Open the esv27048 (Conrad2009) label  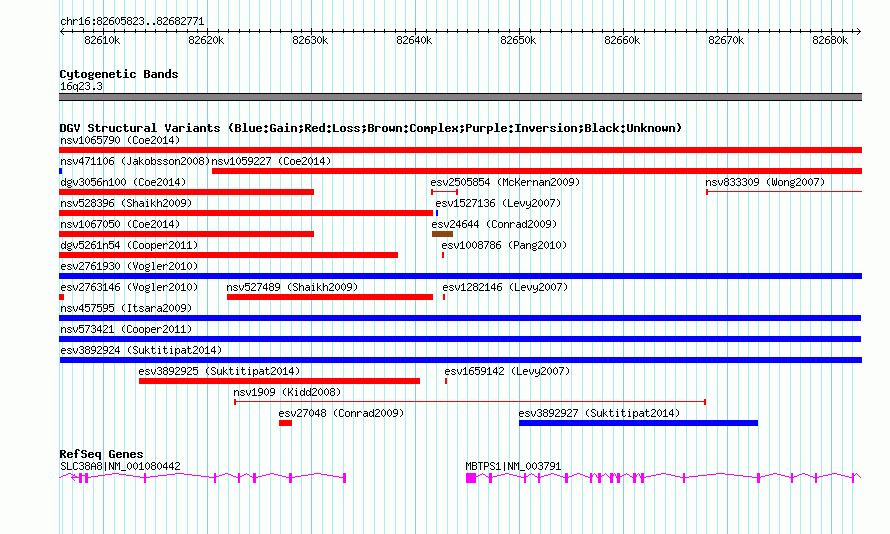click(341, 413)
